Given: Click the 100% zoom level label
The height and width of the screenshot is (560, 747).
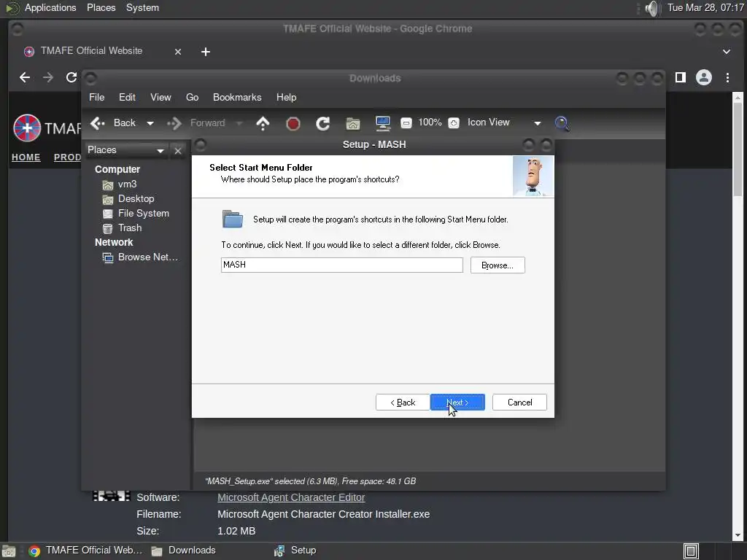Looking at the screenshot, I should (x=430, y=122).
